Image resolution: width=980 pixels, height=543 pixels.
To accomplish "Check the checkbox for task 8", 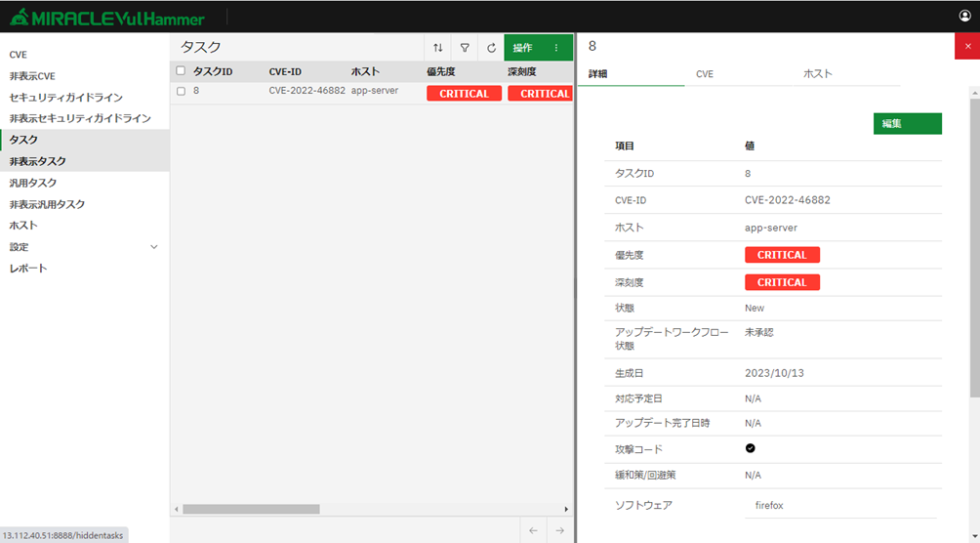I will (x=181, y=92).
